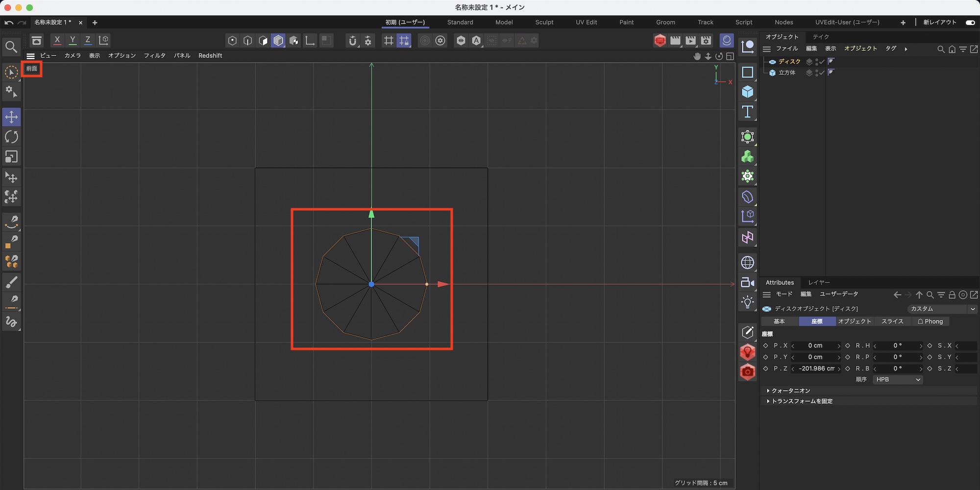Open the Render to Picture Viewer icon
Screen dimensions: 980x490
click(x=690, y=41)
